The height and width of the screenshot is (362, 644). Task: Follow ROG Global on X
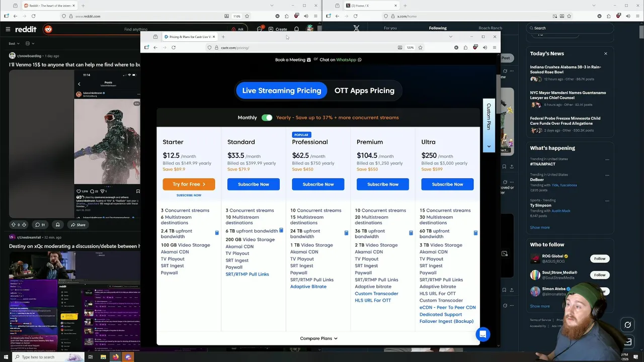[600, 258]
